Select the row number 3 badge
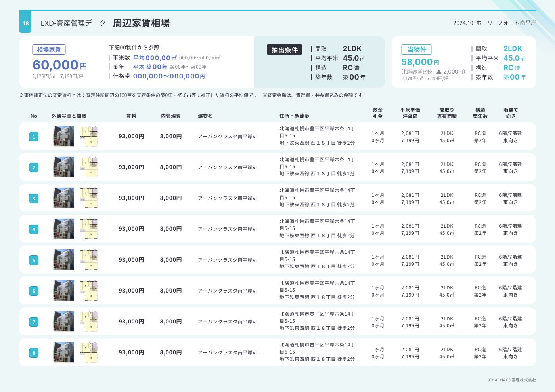The width and height of the screenshot is (555, 392). coord(34,198)
